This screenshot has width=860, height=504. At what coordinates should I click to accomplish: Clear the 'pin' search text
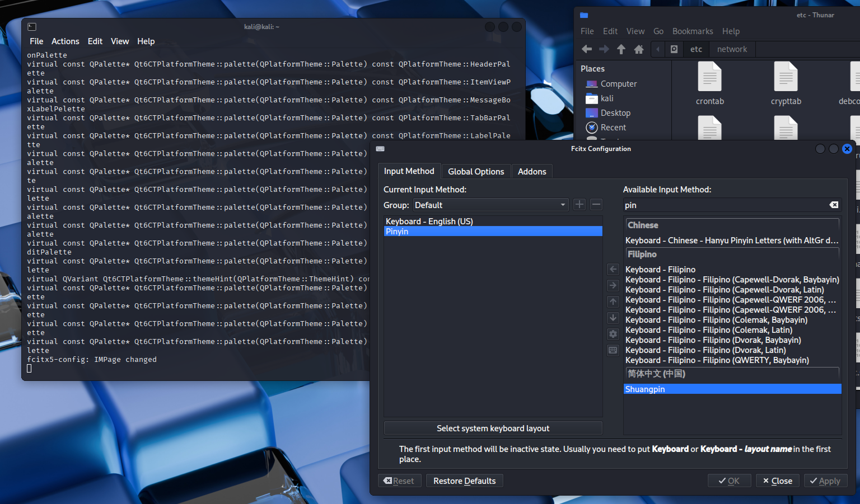tap(834, 205)
